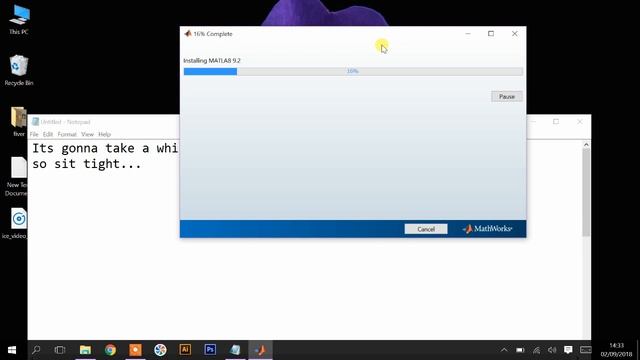Open Task View from taskbar
This screenshot has width=640, height=360.
(60, 350)
